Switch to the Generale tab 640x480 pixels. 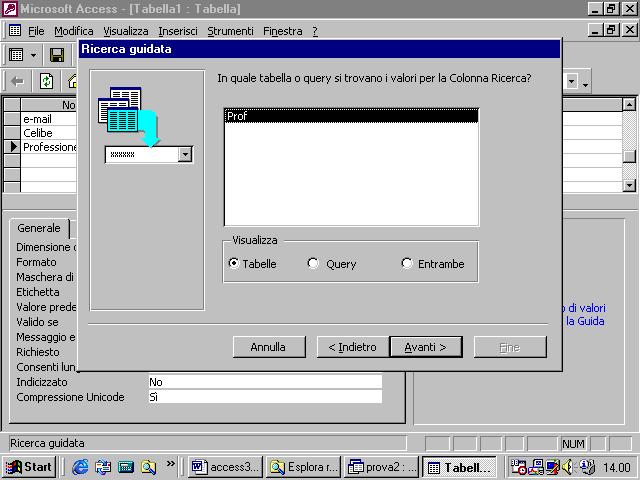coord(39,228)
